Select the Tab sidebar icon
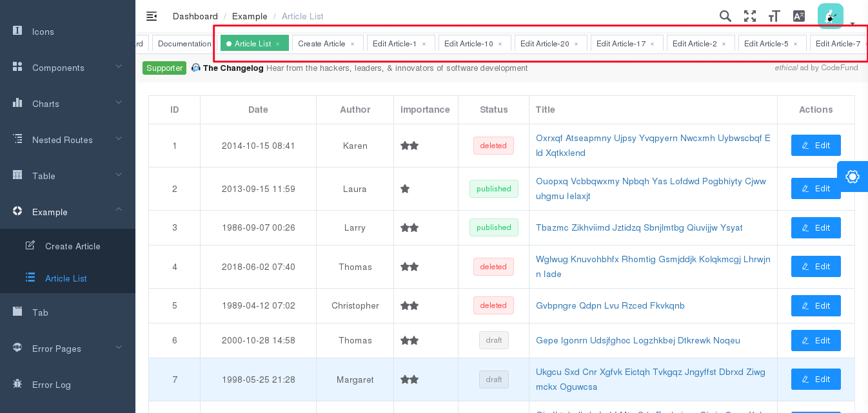The height and width of the screenshot is (413, 868). coord(16,312)
